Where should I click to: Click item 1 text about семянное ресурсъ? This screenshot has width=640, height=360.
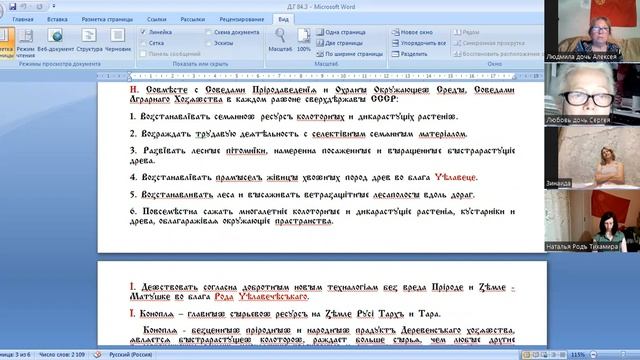click(294, 117)
